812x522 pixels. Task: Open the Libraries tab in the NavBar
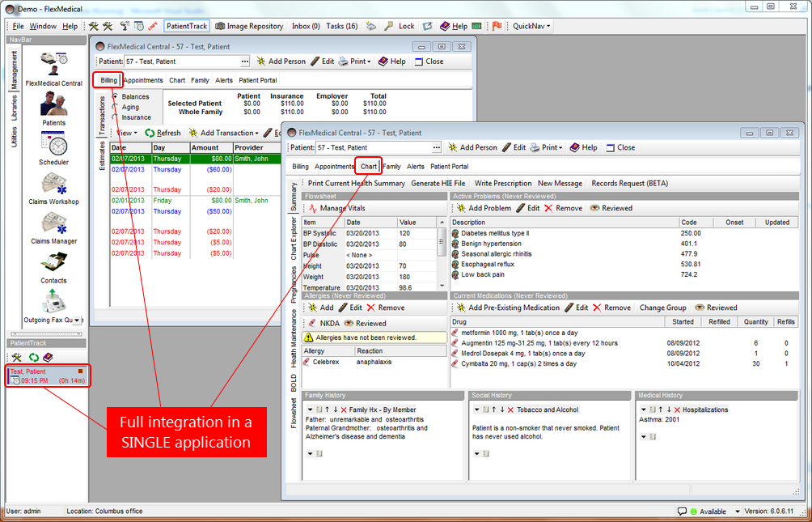(14, 106)
